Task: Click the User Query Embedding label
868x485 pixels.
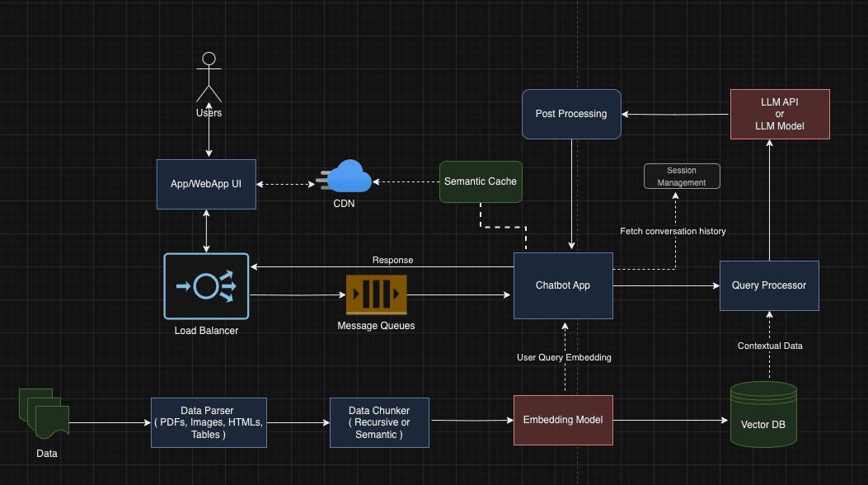Action: coord(563,357)
